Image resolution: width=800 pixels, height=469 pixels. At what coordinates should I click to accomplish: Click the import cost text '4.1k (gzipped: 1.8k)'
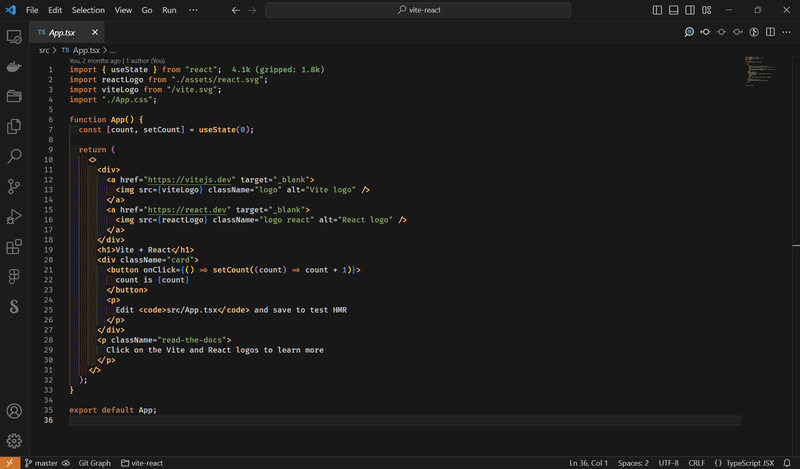[278, 69]
